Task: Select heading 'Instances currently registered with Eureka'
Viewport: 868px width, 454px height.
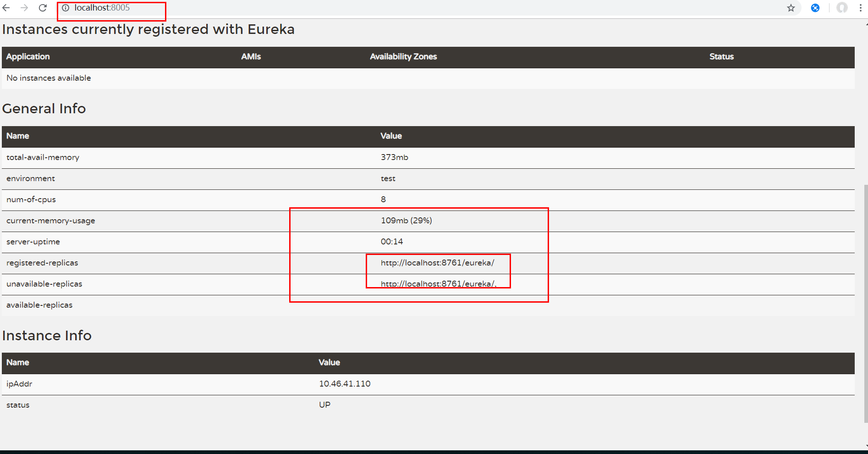Action: coord(148,29)
